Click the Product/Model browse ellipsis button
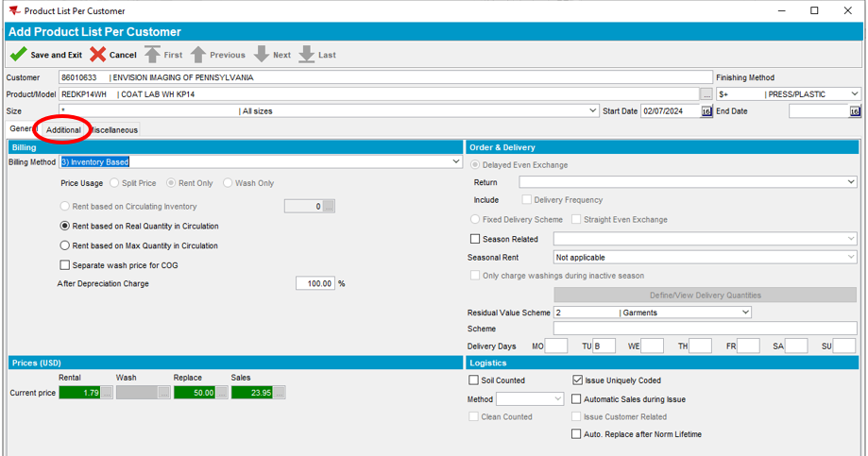 706,94
